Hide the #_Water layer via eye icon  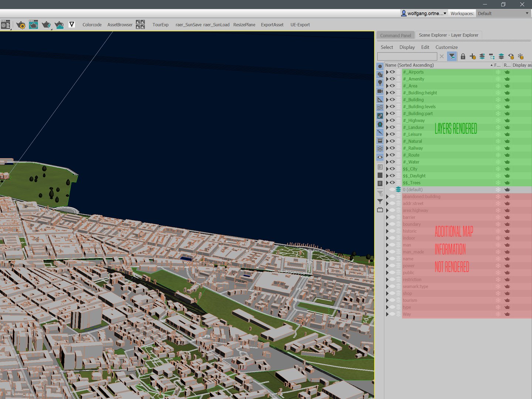tap(392, 162)
